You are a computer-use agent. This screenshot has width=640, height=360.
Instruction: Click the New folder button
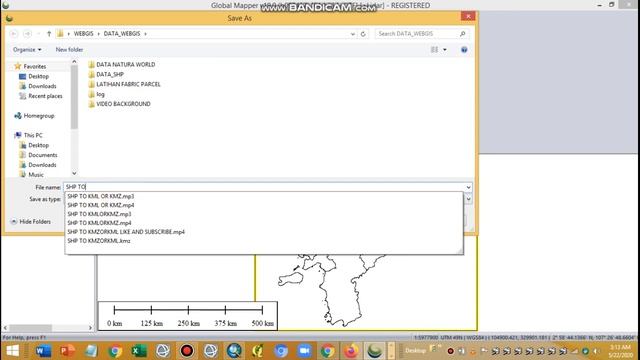click(x=69, y=49)
